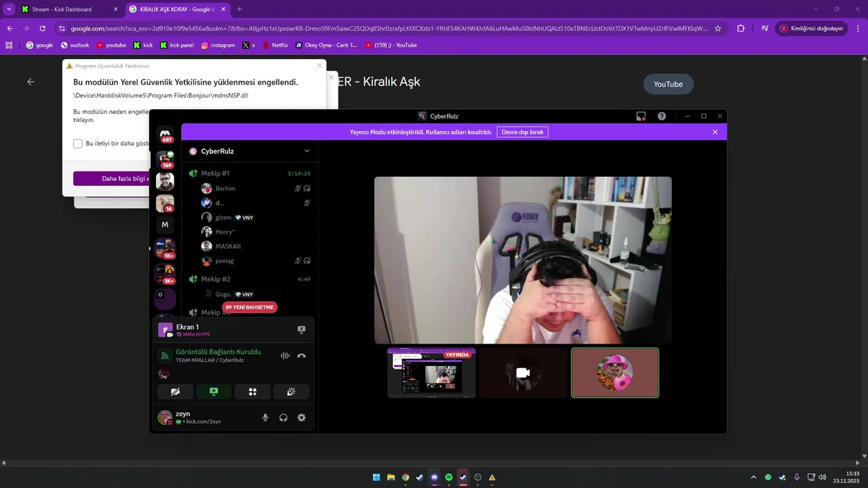Check Bu iletiyi bir daha gösterme checkbox
Screen dimensions: 868x488
coord(78,144)
